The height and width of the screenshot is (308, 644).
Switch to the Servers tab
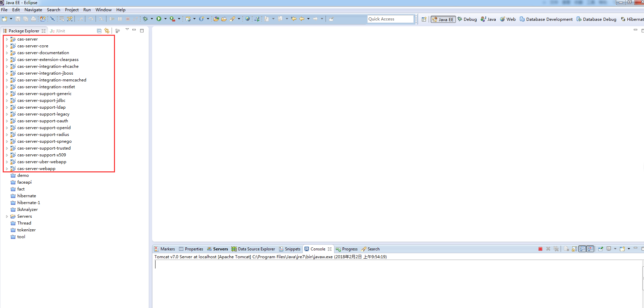click(x=218, y=249)
